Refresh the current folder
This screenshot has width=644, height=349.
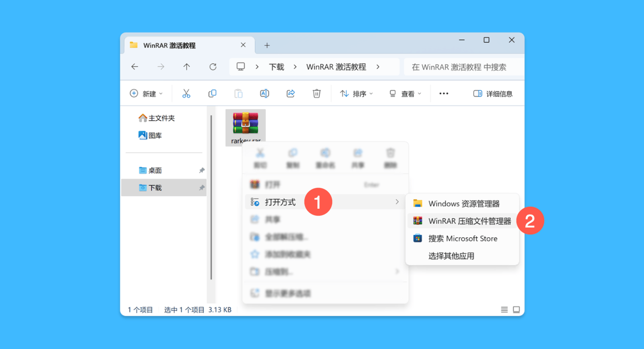[x=213, y=67]
